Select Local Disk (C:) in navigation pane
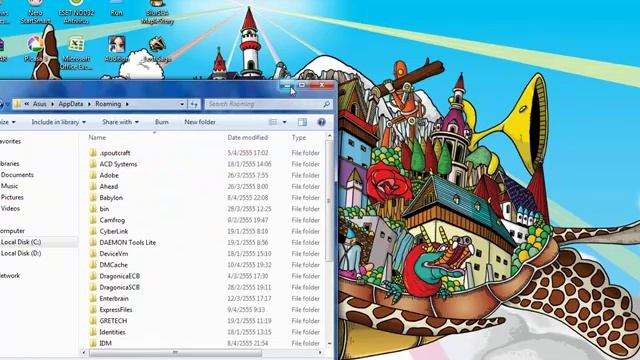Image resolution: width=640 pixels, height=360 pixels. pyautogui.click(x=21, y=242)
